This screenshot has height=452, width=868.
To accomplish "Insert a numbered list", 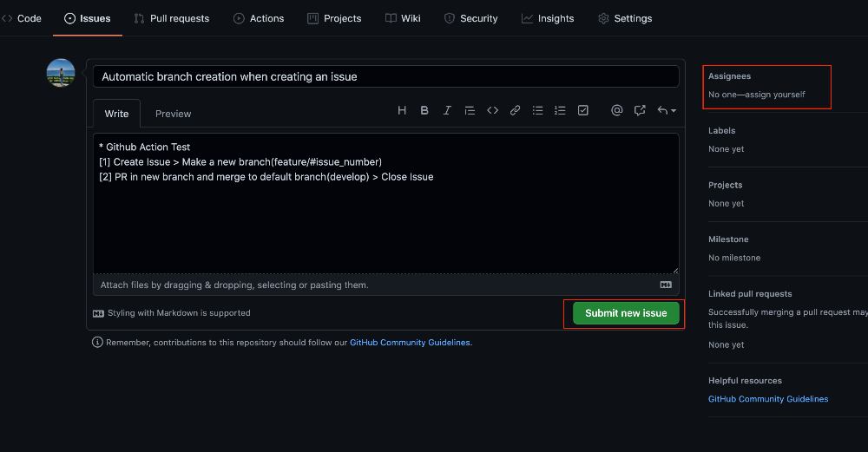I will [x=560, y=111].
